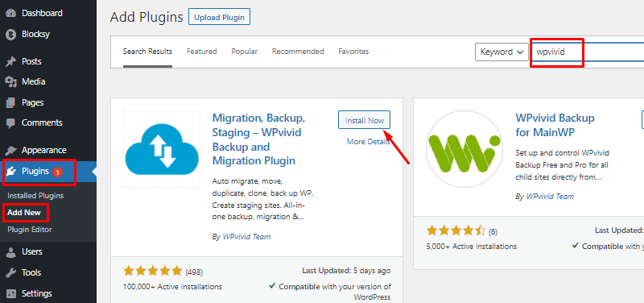Click the Posts pushpin icon
Image resolution: width=644 pixels, height=303 pixels.
click(x=10, y=62)
